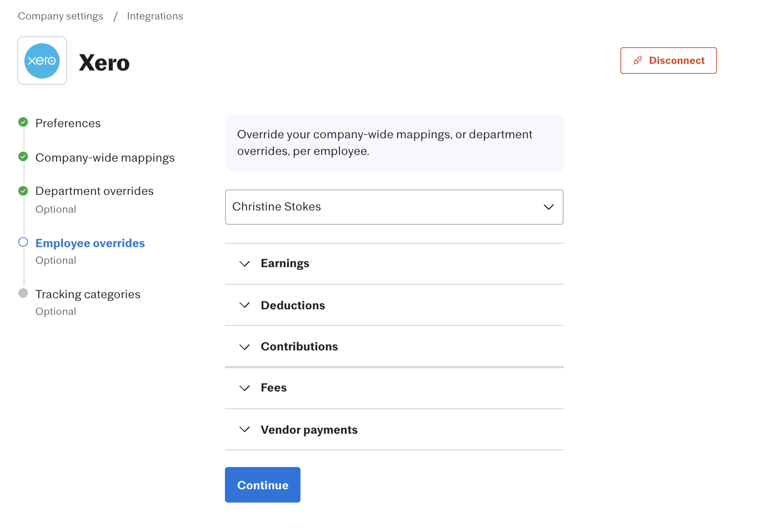Open the Company-wide mappings step
The width and height of the screenshot is (762, 532).
pos(105,158)
